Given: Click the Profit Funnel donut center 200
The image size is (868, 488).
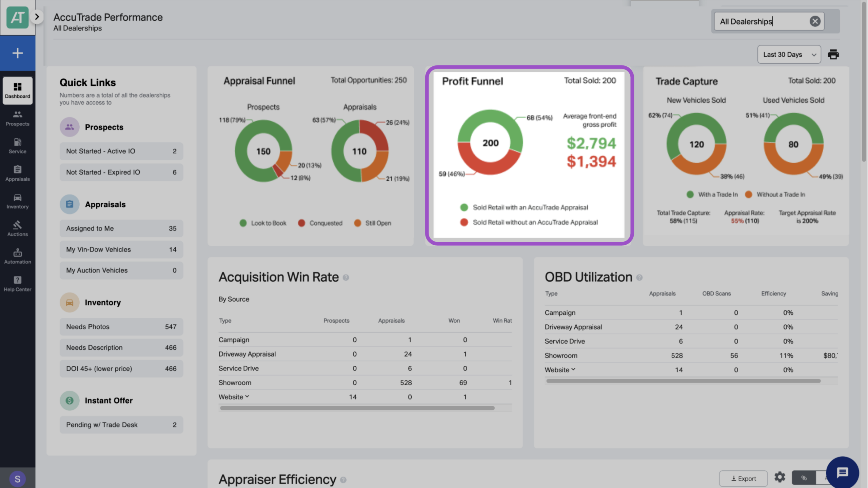Looking at the screenshot, I should pyautogui.click(x=491, y=143).
